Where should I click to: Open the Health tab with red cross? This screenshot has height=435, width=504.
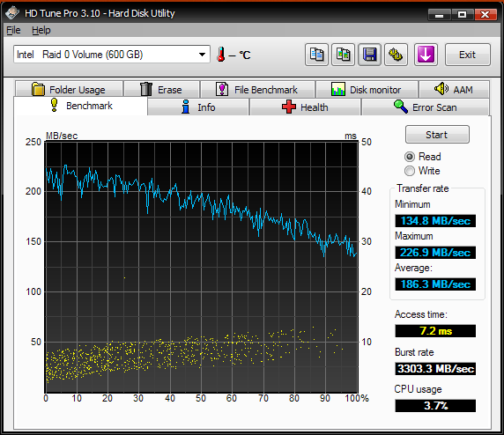(305, 107)
